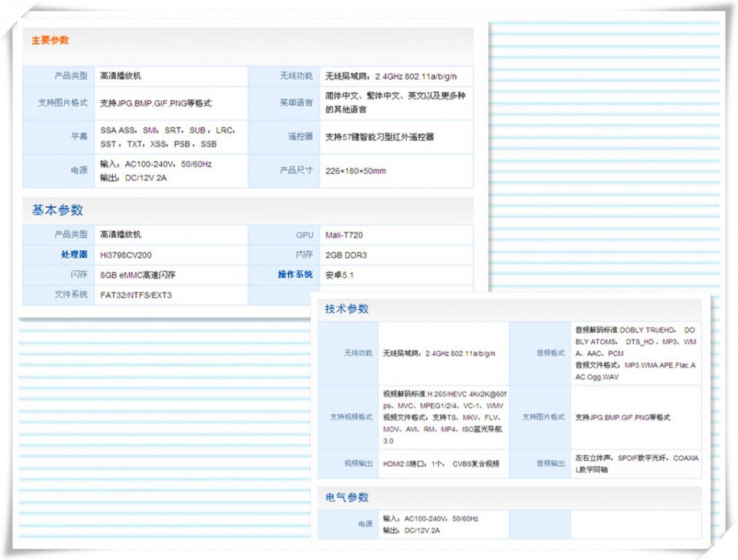Select the Mali-T720 GPU value cell
This screenshot has height=560, width=738.
[x=346, y=234]
